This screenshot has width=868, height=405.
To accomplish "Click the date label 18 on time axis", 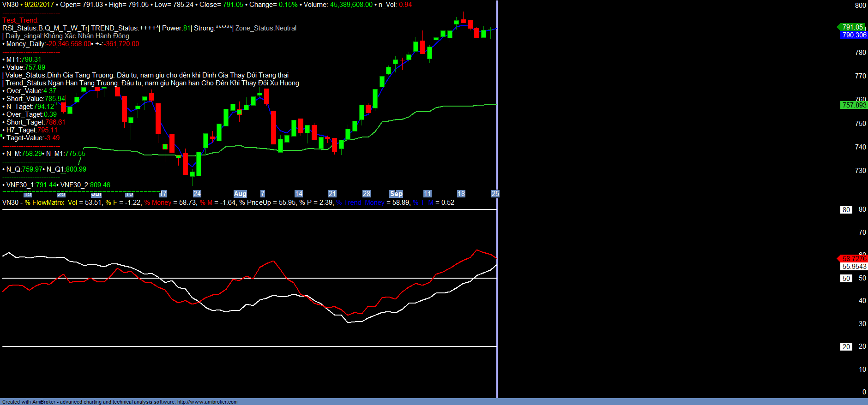I will (x=461, y=194).
